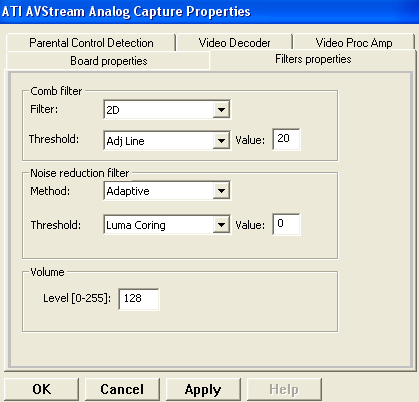Screen dimensions: 419x402
Task: Switch to the Parental Control Detection tab
Action: coord(91,43)
